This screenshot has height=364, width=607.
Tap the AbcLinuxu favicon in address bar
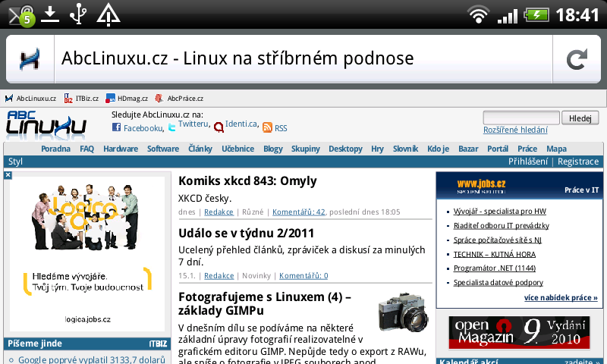pyautogui.click(x=30, y=59)
